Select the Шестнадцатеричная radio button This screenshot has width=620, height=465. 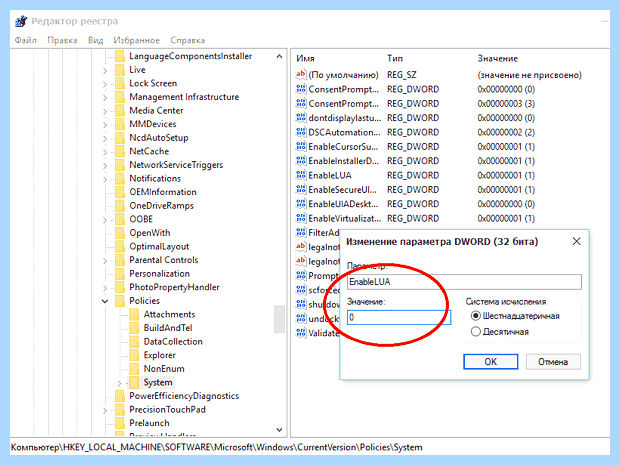[476, 316]
